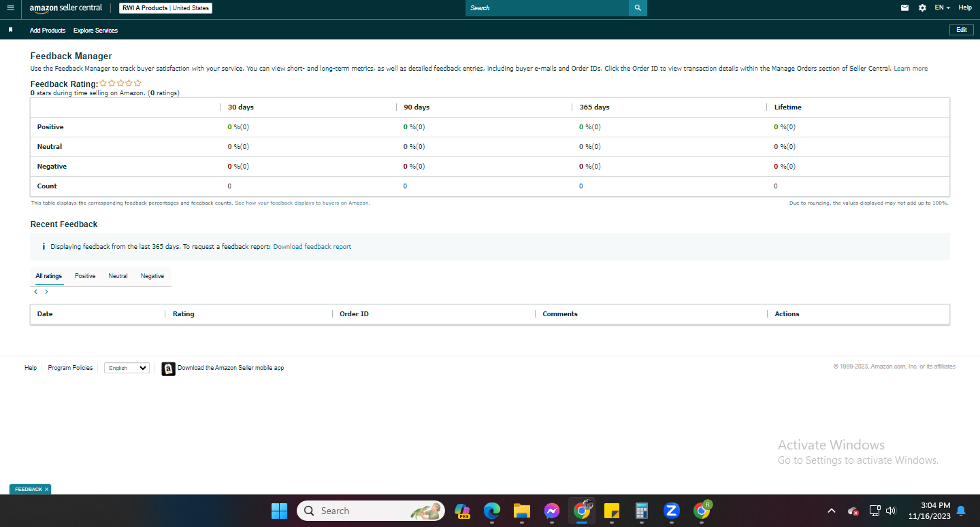Click See how your feedback displays link
980x527 pixels.
click(302, 203)
